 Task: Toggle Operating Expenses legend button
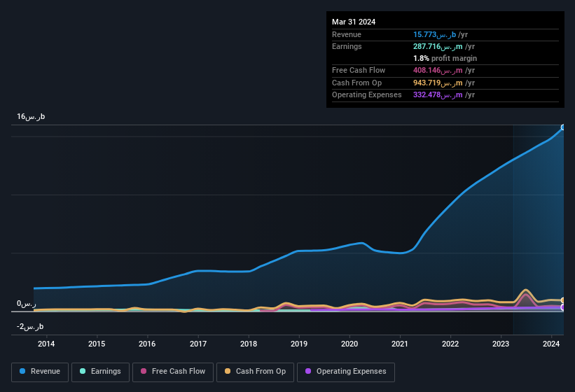pos(346,372)
